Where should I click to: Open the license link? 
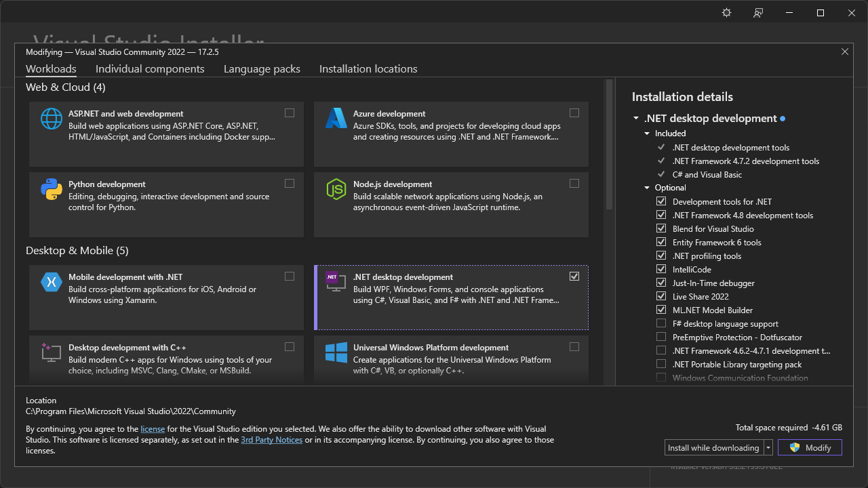[x=153, y=429]
